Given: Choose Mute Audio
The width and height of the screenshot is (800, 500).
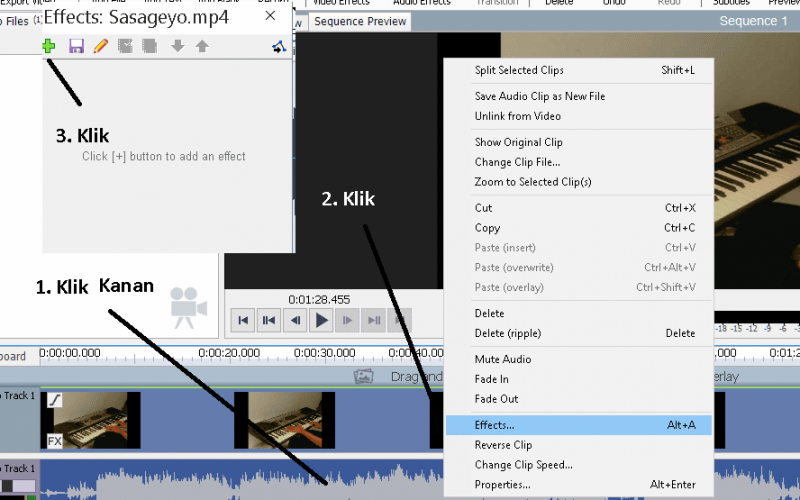Looking at the screenshot, I should pyautogui.click(x=579, y=359).
